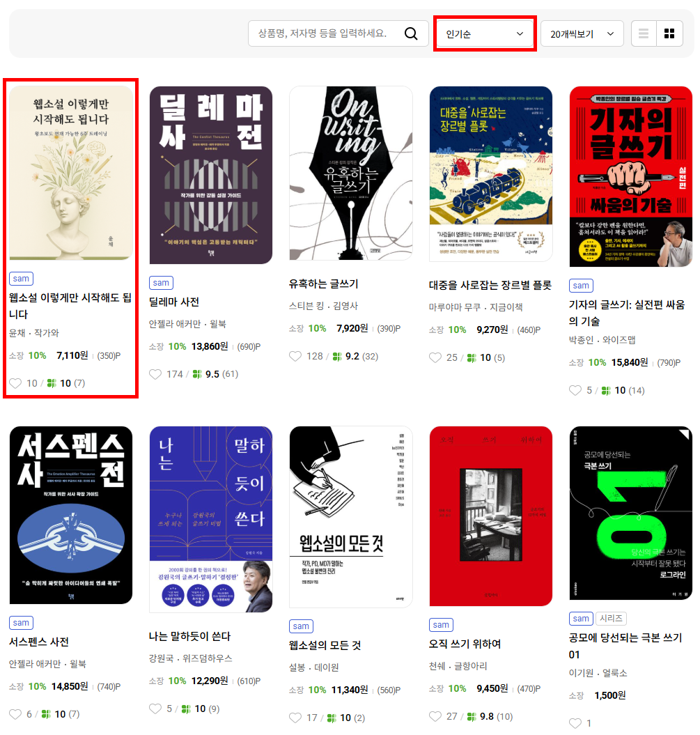This screenshot has height=735, width=700.
Task: Open the 기자의 글쓰기 book cover
Action: [630, 177]
